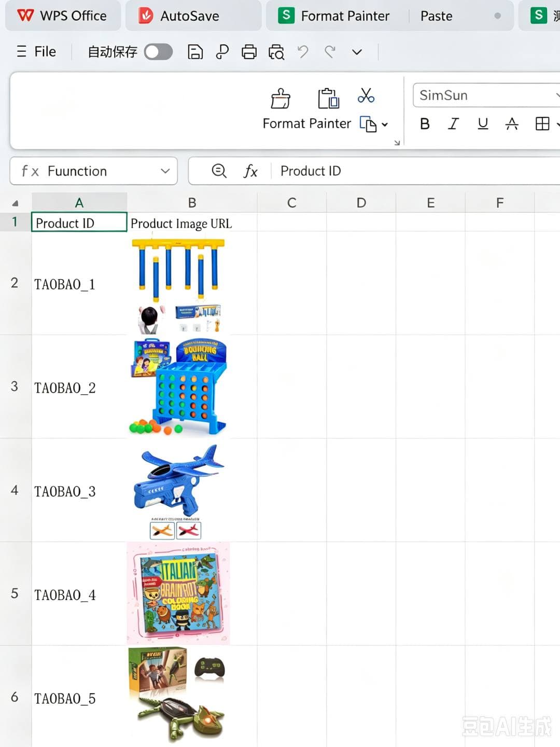Open the clipboard dialog launcher arrow
This screenshot has width=560, height=747.
click(x=397, y=143)
